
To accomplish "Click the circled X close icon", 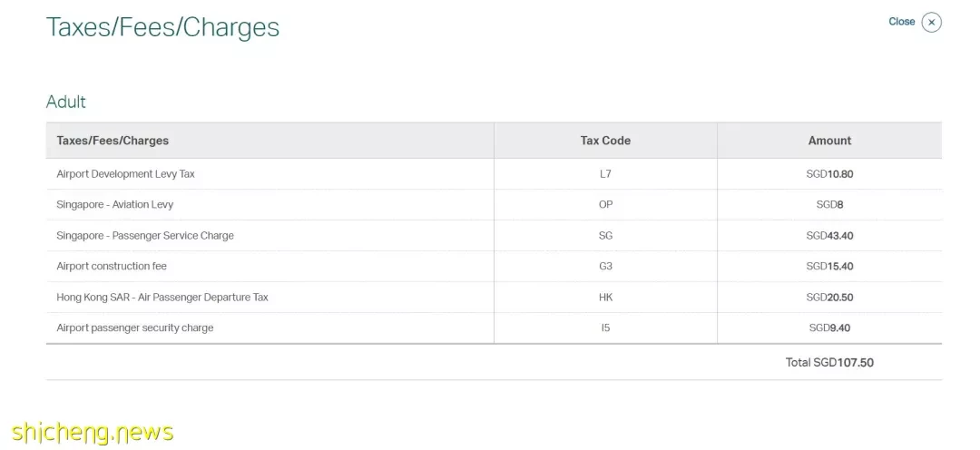I will [931, 22].
